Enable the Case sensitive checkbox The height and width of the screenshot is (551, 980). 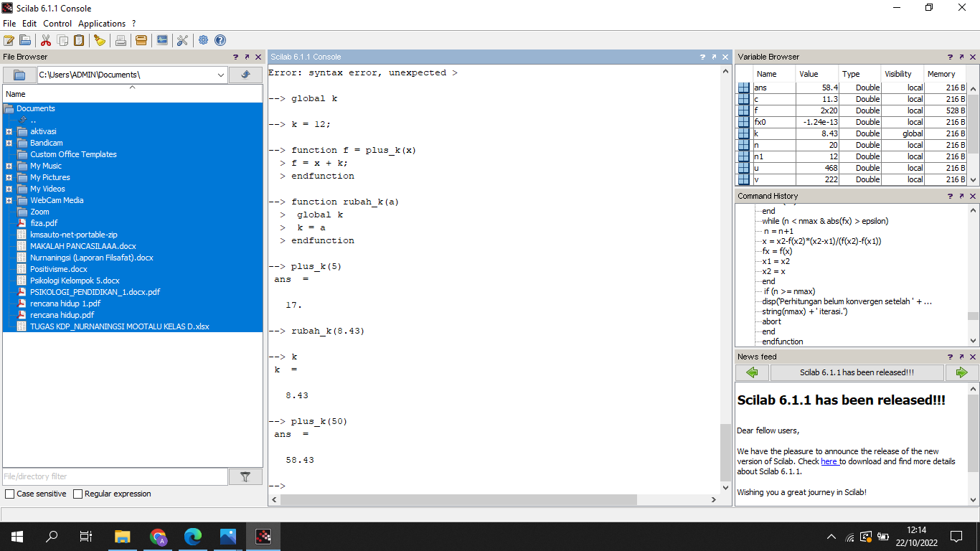point(9,494)
